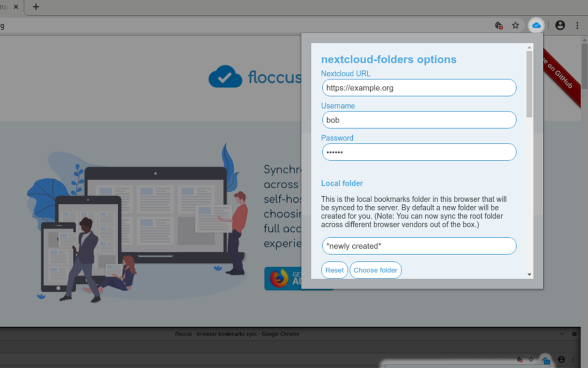Close the current browser tab
588x368 pixels.
pos(16,7)
